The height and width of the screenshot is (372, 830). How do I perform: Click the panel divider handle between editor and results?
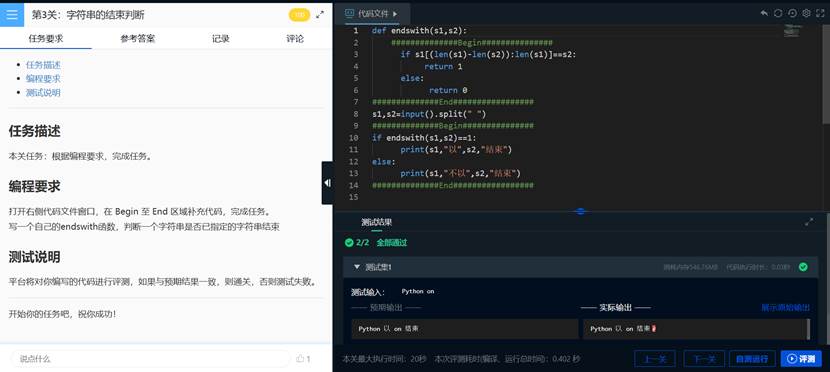click(580, 211)
